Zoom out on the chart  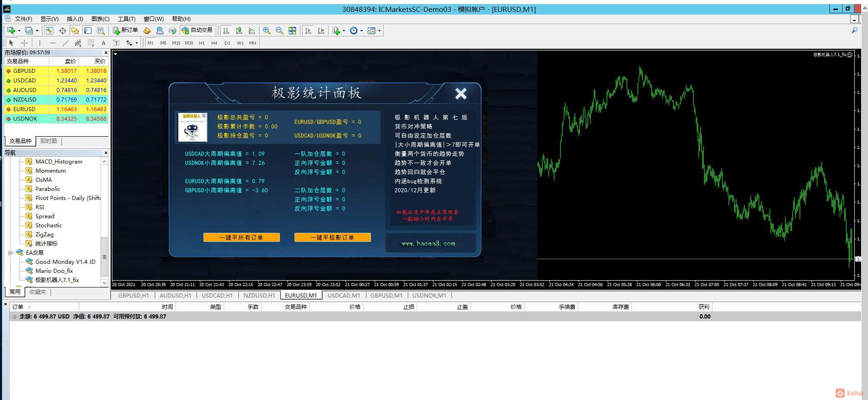[279, 31]
